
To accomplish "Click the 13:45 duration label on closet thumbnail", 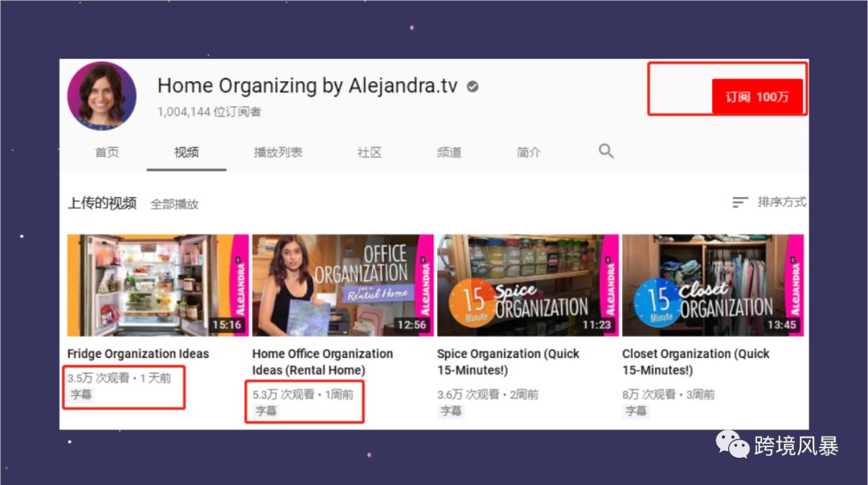I will pyautogui.click(x=782, y=325).
